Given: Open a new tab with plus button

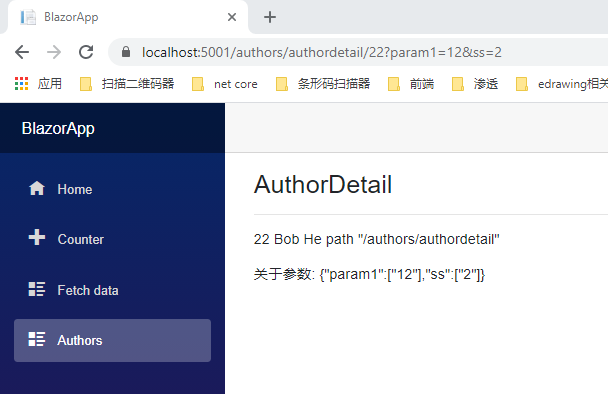Looking at the screenshot, I should [x=270, y=17].
